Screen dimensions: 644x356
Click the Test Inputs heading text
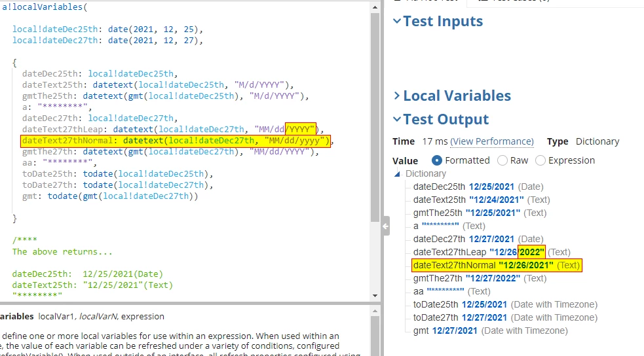[x=443, y=21]
